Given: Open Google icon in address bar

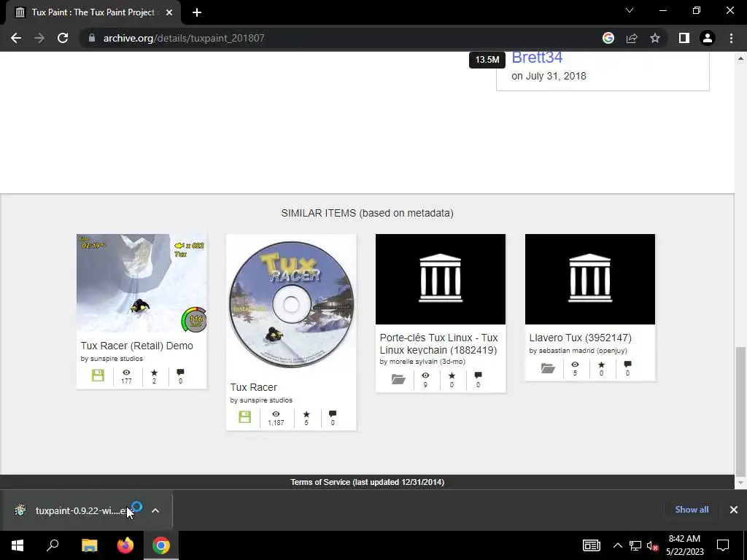Looking at the screenshot, I should pos(608,38).
